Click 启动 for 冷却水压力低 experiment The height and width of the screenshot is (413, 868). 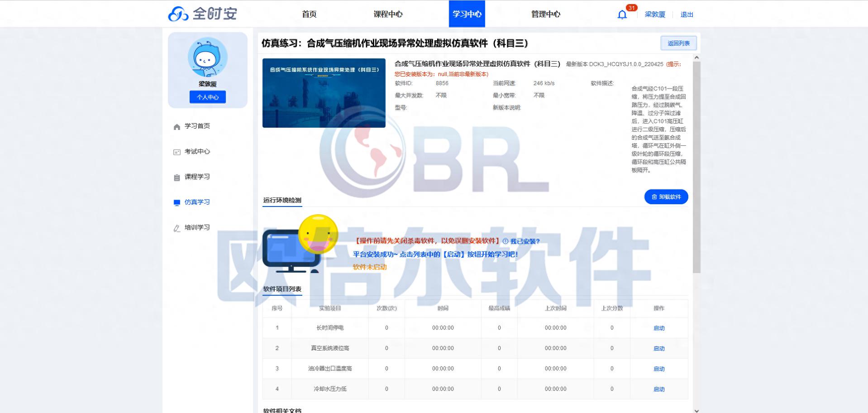(659, 389)
